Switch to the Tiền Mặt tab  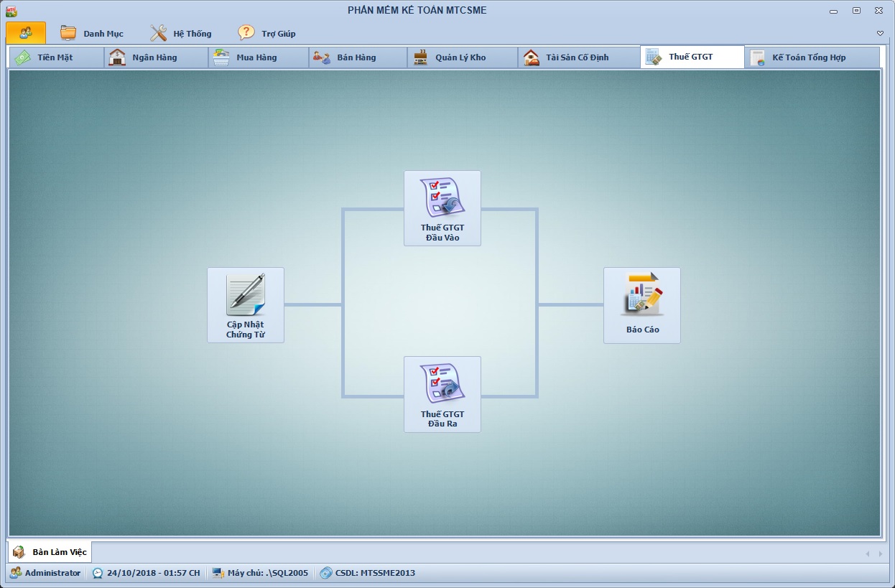pyautogui.click(x=55, y=57)
